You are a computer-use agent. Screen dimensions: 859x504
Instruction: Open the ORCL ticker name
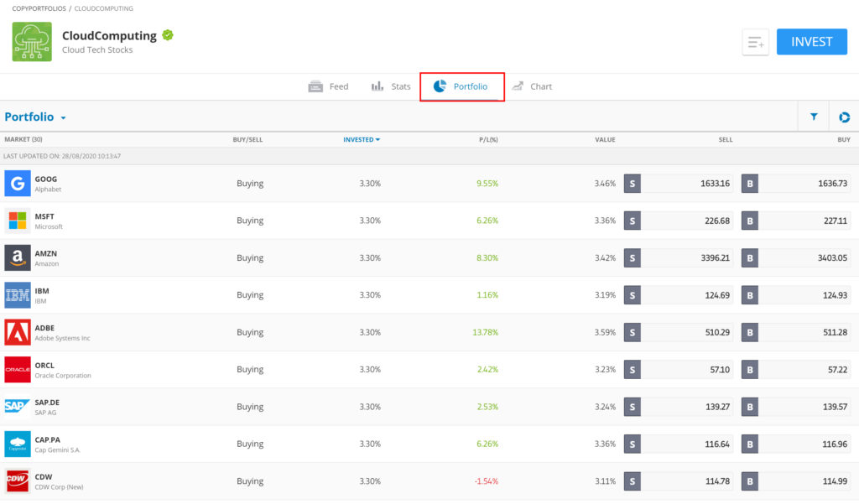coord(45,366)
